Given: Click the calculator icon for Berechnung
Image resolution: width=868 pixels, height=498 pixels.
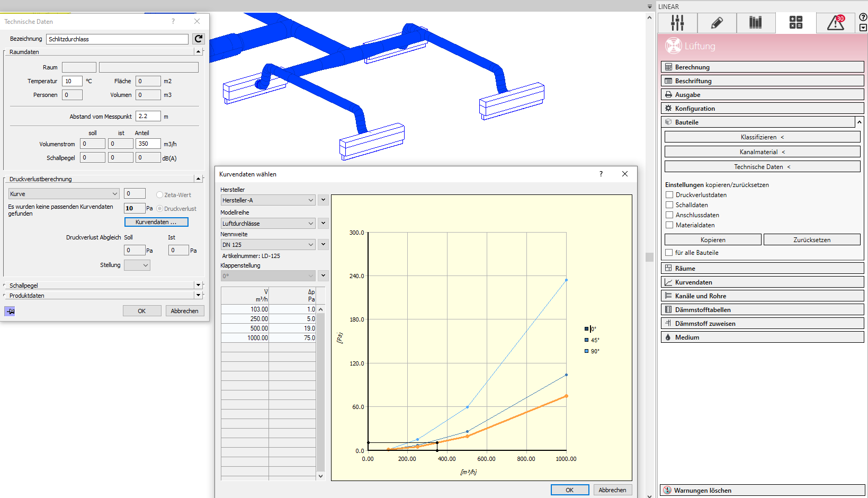Looking at the screenshot, I should coord(669,67).
